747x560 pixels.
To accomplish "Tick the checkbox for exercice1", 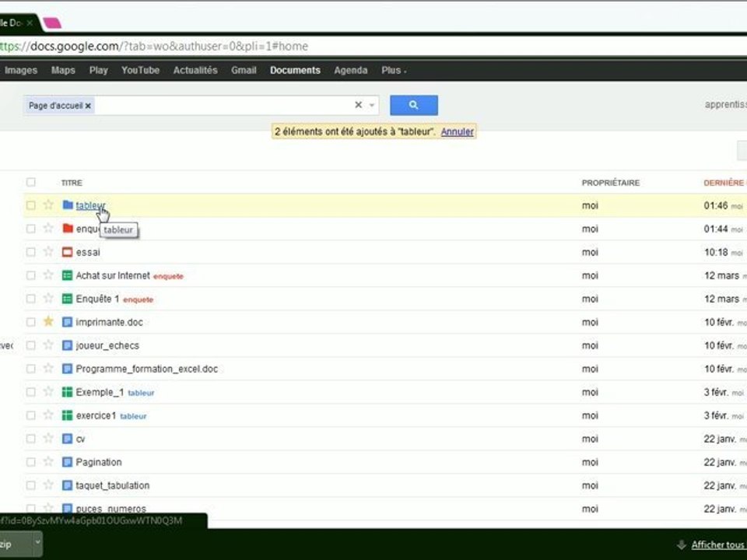I will click(x=31, y=415).
